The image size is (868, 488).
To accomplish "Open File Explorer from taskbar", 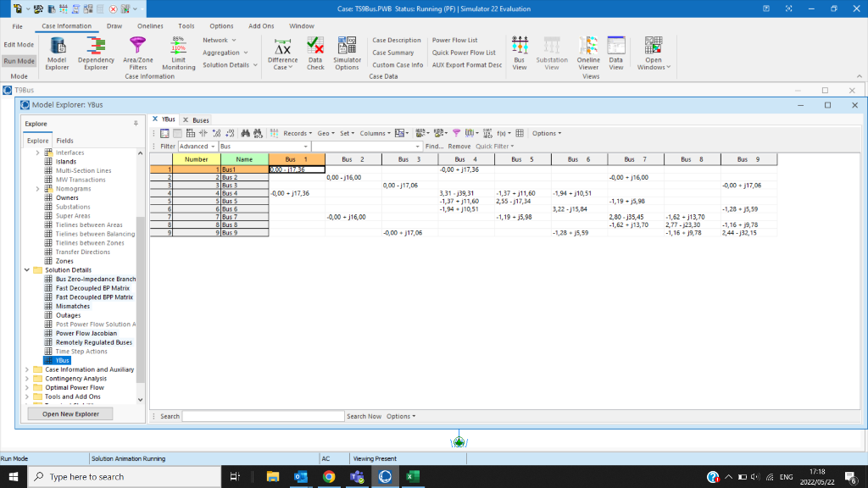I will (272, 476).
